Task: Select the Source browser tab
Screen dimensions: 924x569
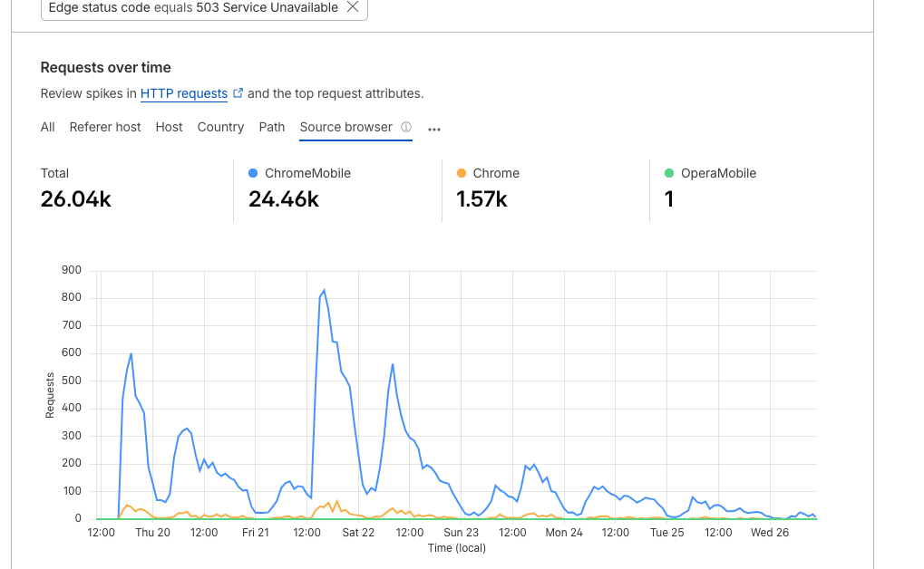Action: click(346, 128)
